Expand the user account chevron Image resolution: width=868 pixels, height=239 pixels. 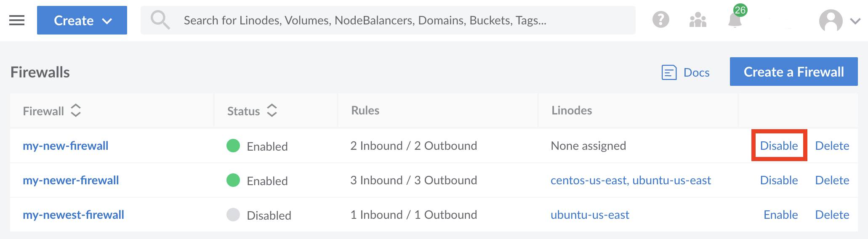point(855,21)
